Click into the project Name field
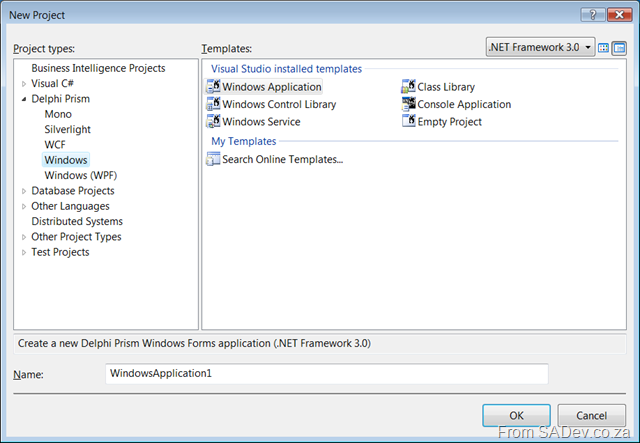640x443 pixels. click(x=327, y=374)
